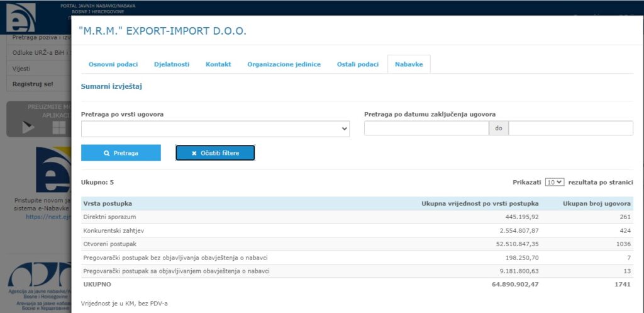Expand the contract type dropdown
644x313 pixels.
pyautogui.click(x=215, y=128)
